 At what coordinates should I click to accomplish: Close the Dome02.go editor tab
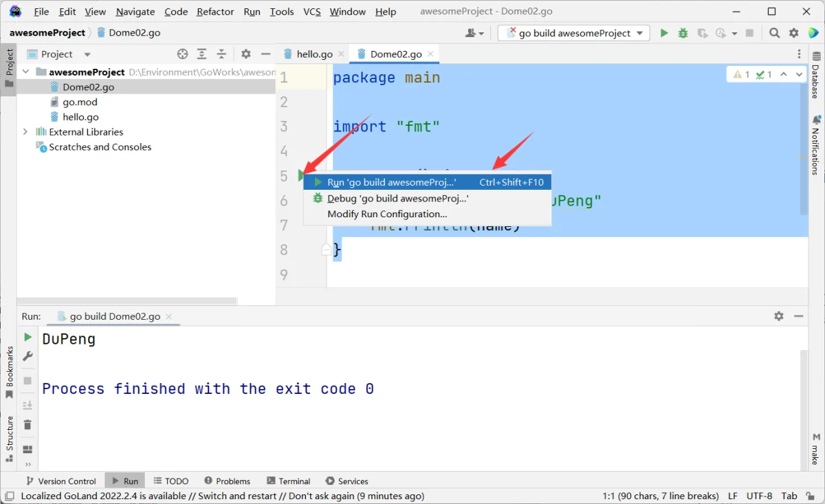tap(430, 54)
